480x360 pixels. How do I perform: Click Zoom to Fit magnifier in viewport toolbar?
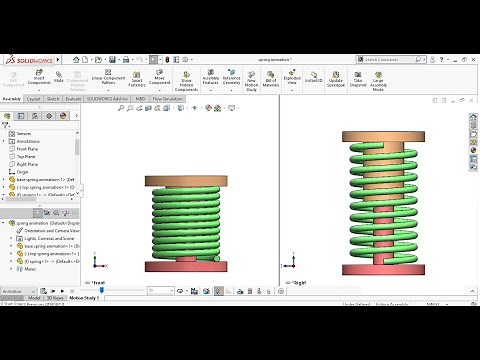pos(121,108)
